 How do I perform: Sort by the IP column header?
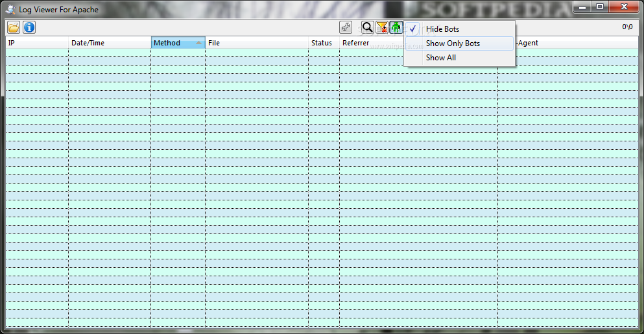click(36, 43)
